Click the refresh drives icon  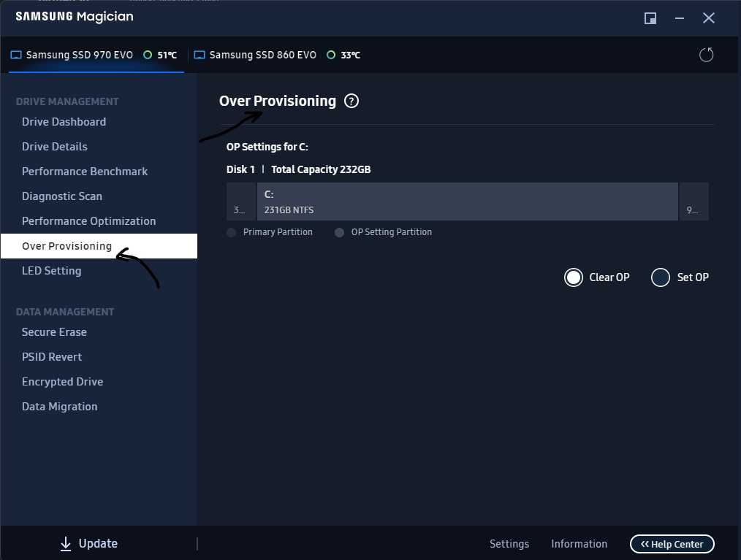706,55
